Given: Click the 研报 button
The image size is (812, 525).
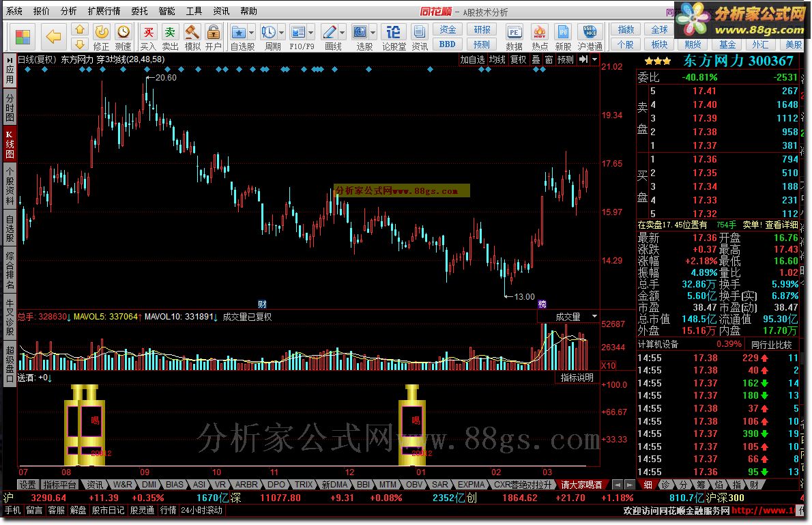Looking at the screenshot, I should point(482,29).
